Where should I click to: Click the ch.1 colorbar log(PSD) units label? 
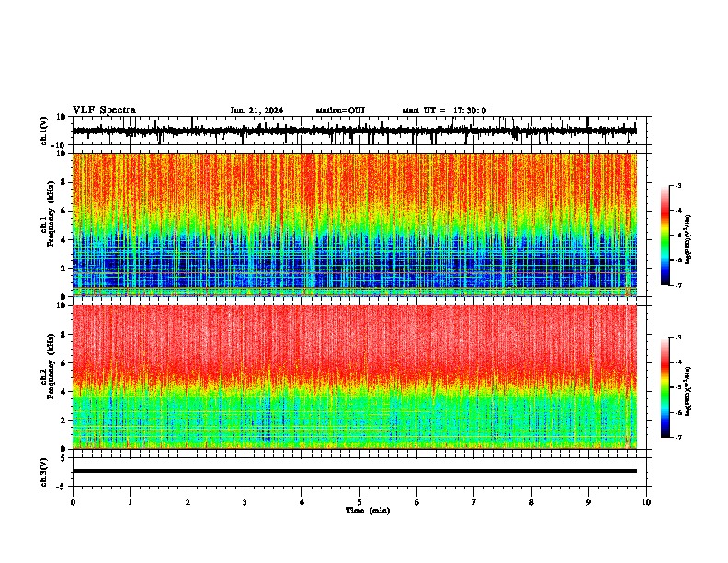[x=688, y=239]
